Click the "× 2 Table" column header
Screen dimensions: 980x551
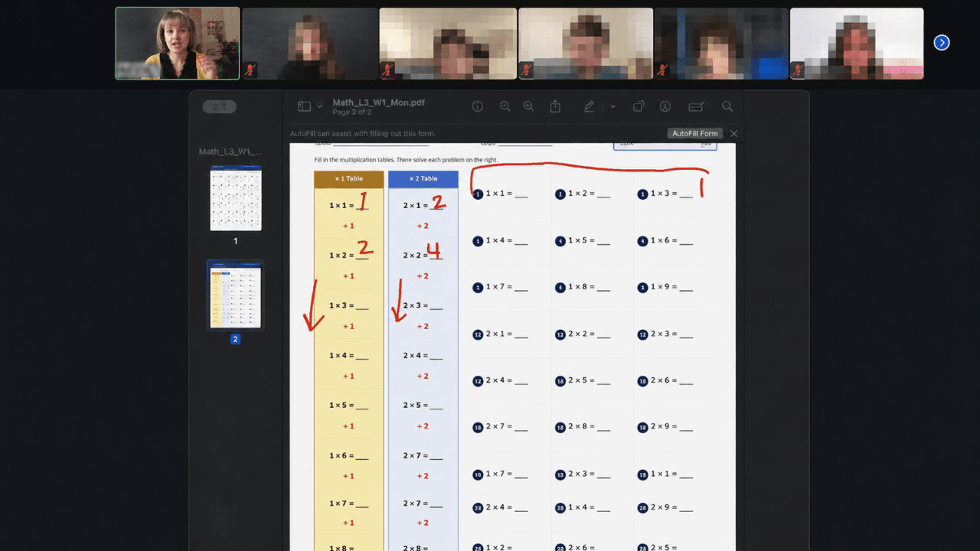[423, 179]
